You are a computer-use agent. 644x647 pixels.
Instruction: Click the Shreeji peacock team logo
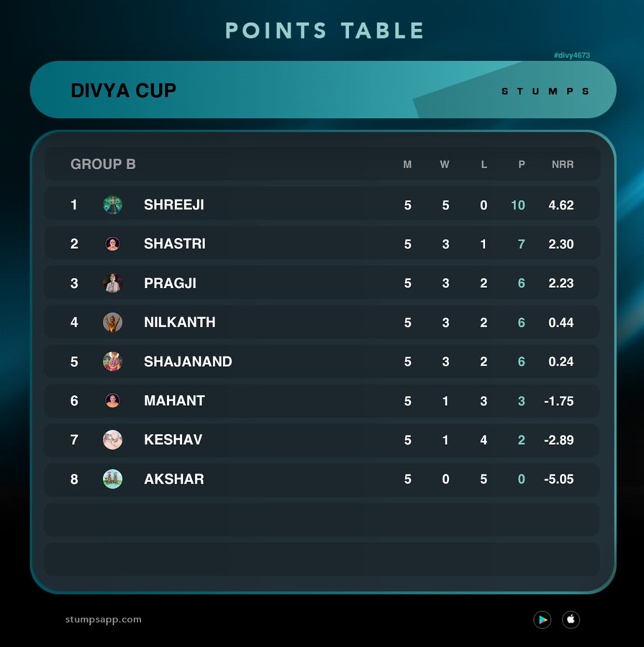pyautogui.click(x=112, y=204)
